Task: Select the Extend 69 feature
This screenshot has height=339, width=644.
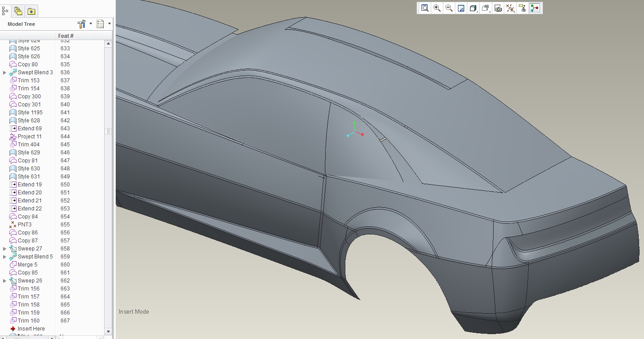Action: coord(29,129)
